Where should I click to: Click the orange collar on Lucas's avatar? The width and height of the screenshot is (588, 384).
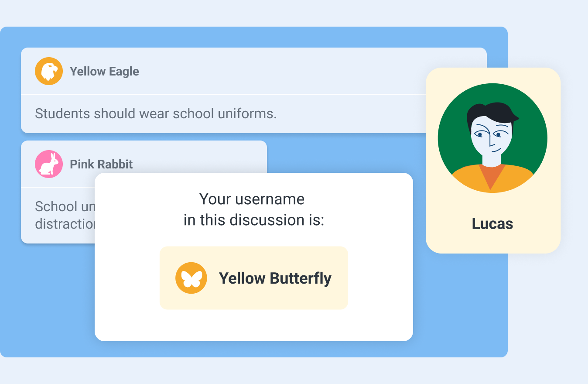coord(492,176)
